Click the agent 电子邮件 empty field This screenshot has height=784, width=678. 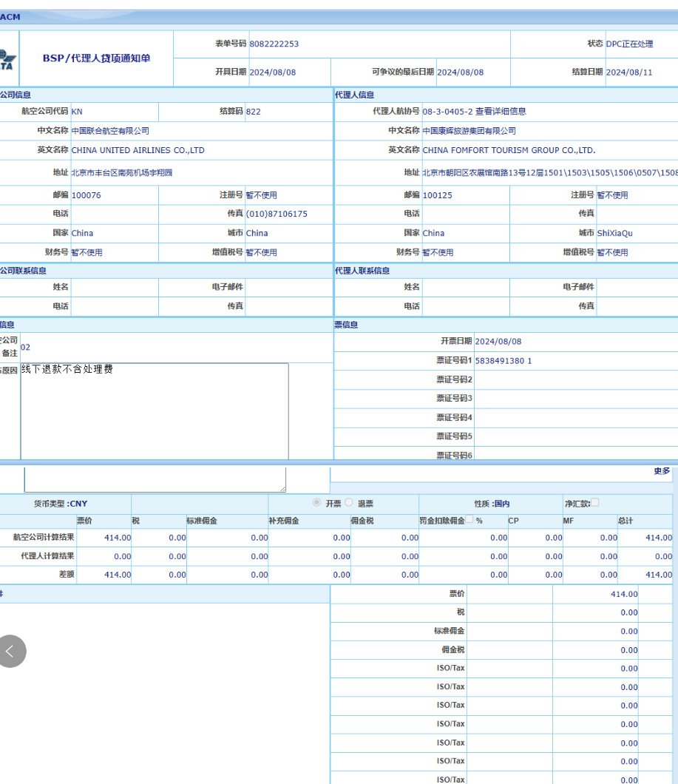tap(637, 287)
